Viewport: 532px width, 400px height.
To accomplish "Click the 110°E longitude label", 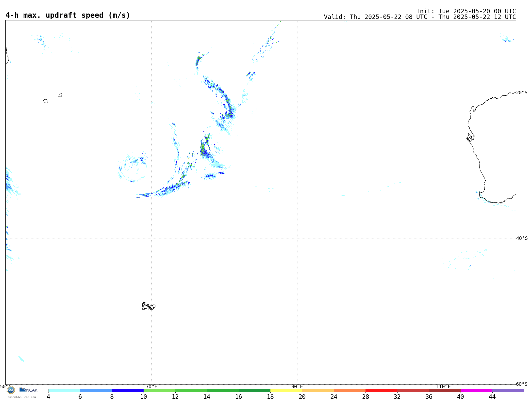I will (x=443, y=387).
